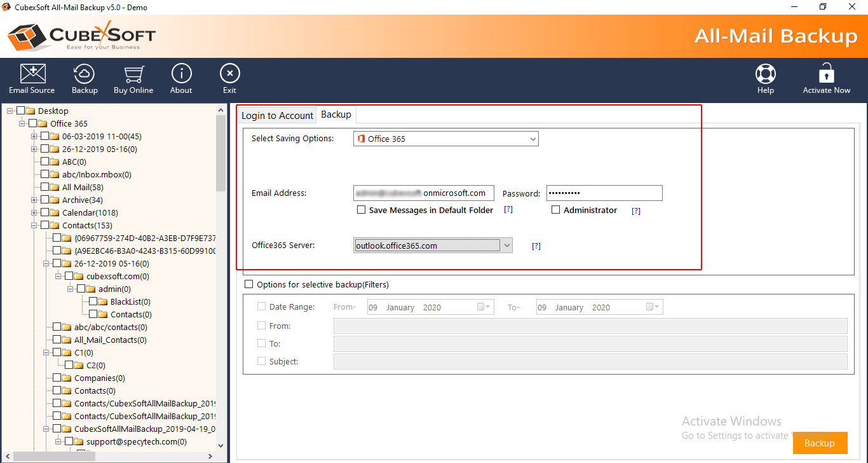Select the Backup tab

(336, 114)
